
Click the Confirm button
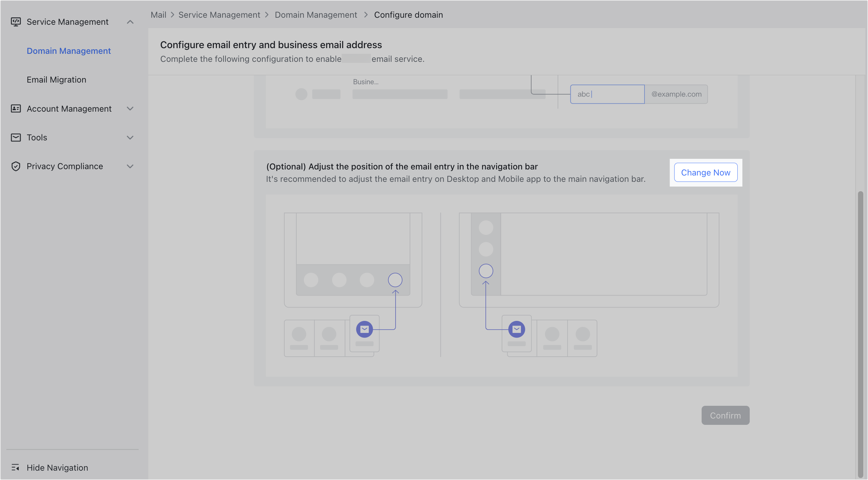725,415
